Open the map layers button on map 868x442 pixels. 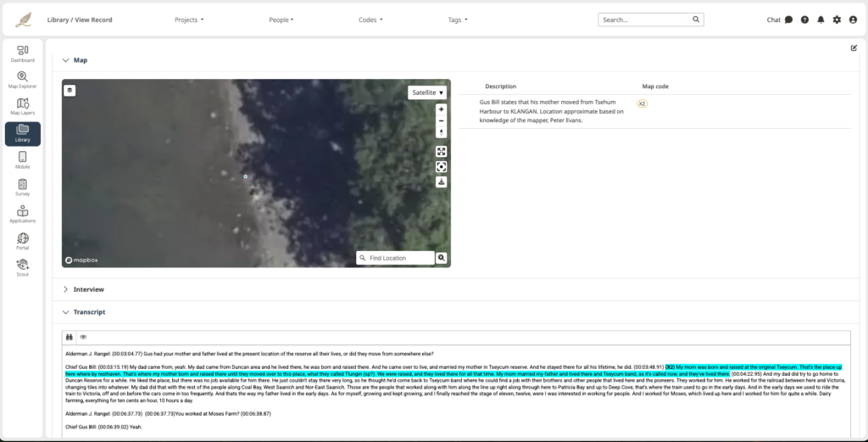70,90
